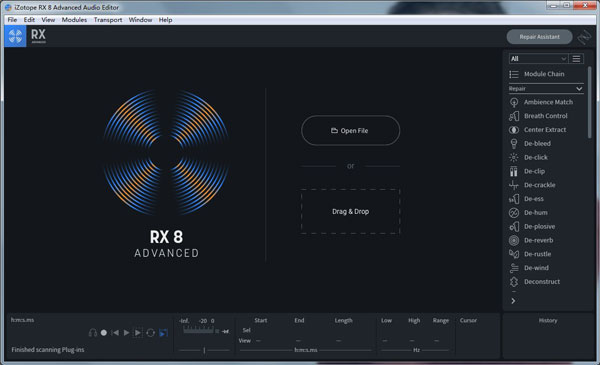Open the Edit menu
Screen dimensions: 600x365
(x=29, y=20)
